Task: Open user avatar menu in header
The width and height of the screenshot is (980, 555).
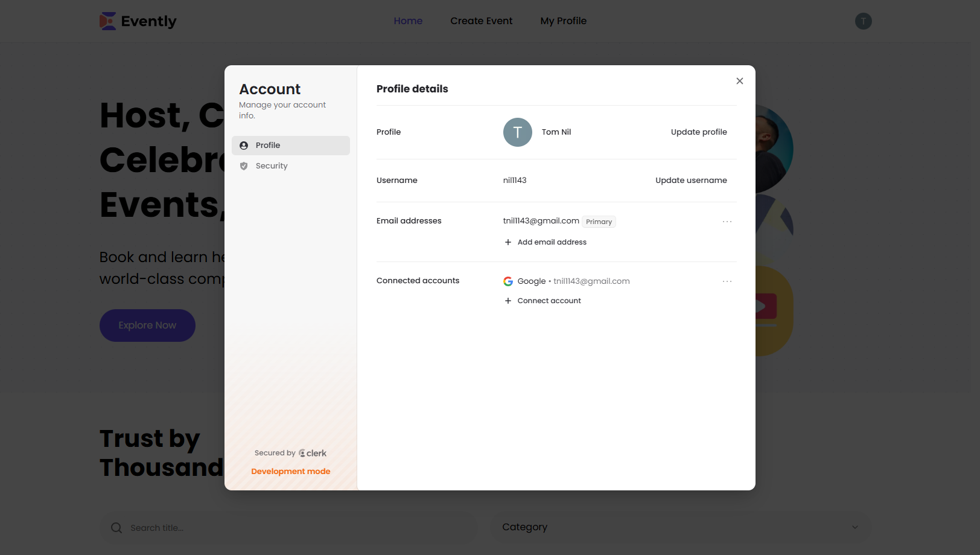Action: point(863,21)
